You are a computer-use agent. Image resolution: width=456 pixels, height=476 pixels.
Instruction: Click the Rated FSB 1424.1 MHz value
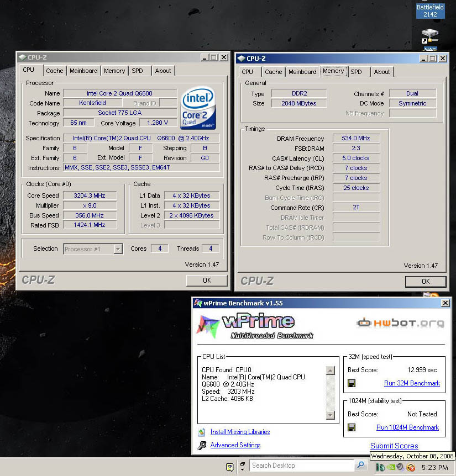pyautogui.click(x=90, y=225)
